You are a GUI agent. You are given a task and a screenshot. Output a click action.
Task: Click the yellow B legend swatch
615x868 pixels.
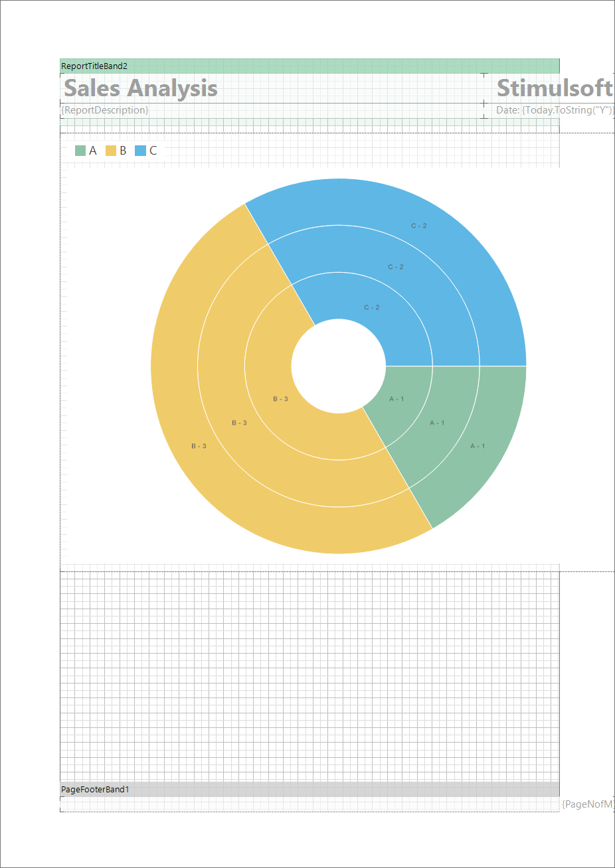click(x=111, y=151)
